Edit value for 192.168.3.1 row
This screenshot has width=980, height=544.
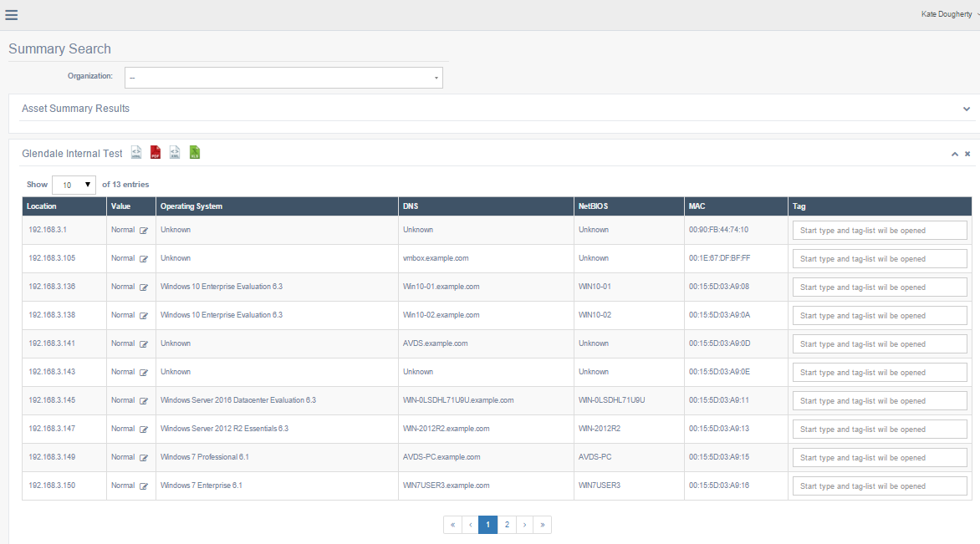point(144,231)
